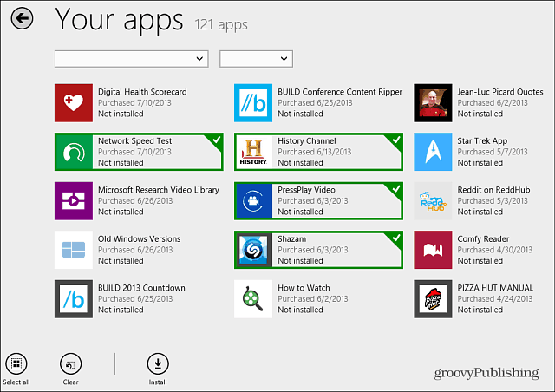Click Purchased 5/3/2013 under Reddit on ReddHub

point(493,201)
